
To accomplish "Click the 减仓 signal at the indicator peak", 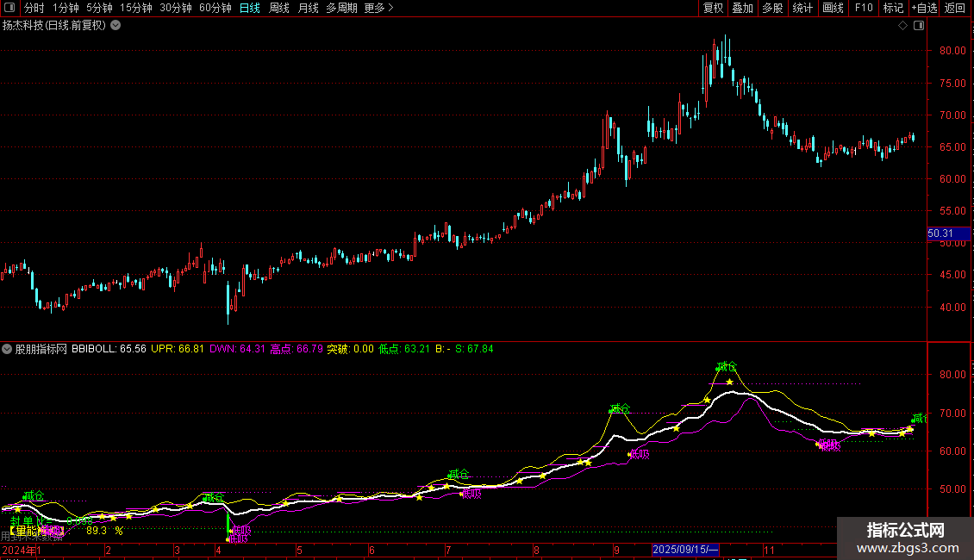I will (726, 366).
